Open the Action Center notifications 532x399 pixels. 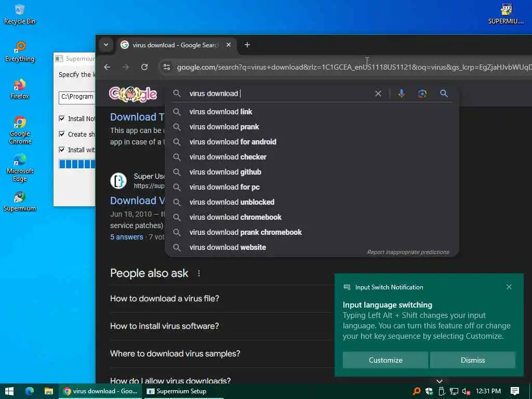515,391
